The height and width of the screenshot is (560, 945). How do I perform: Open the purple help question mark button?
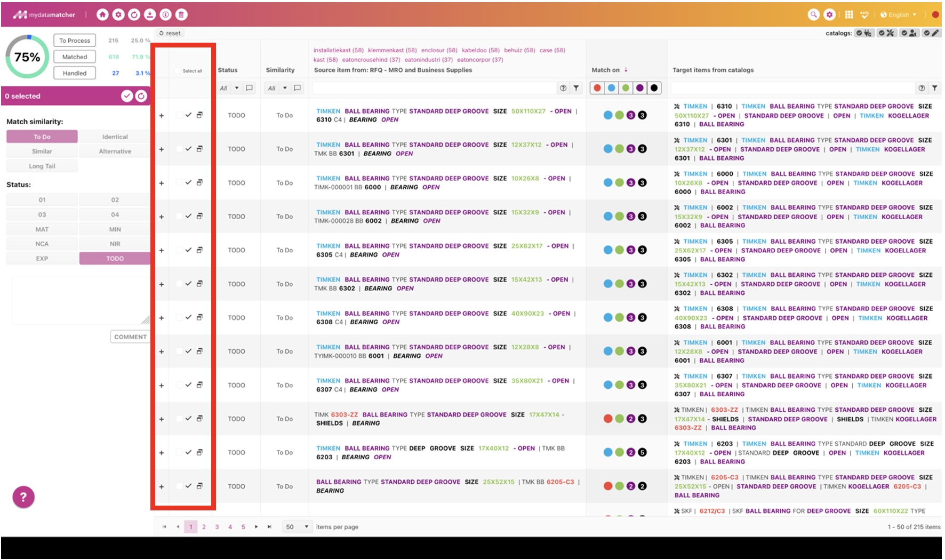(23, 497)
